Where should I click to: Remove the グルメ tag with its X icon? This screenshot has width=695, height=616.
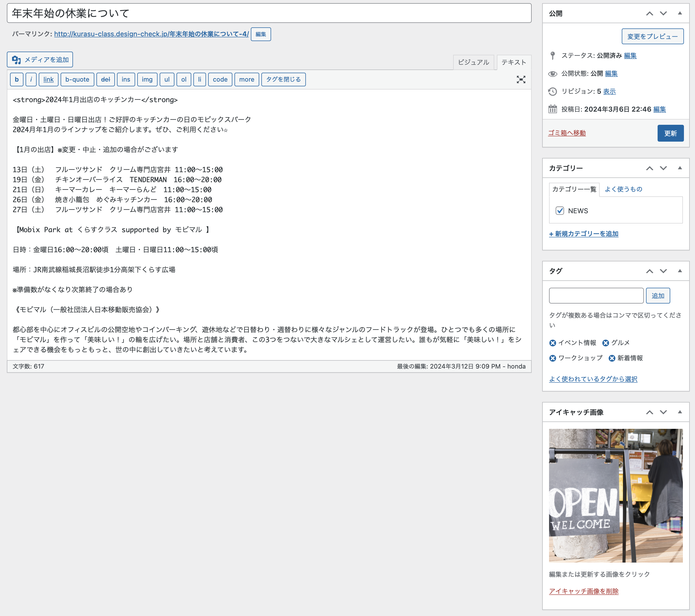point(606,343)
